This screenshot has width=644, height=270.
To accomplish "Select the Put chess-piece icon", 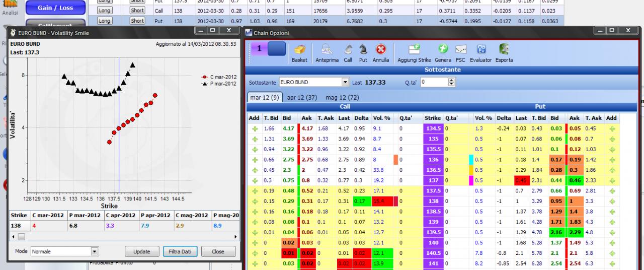I will (363, 50).
